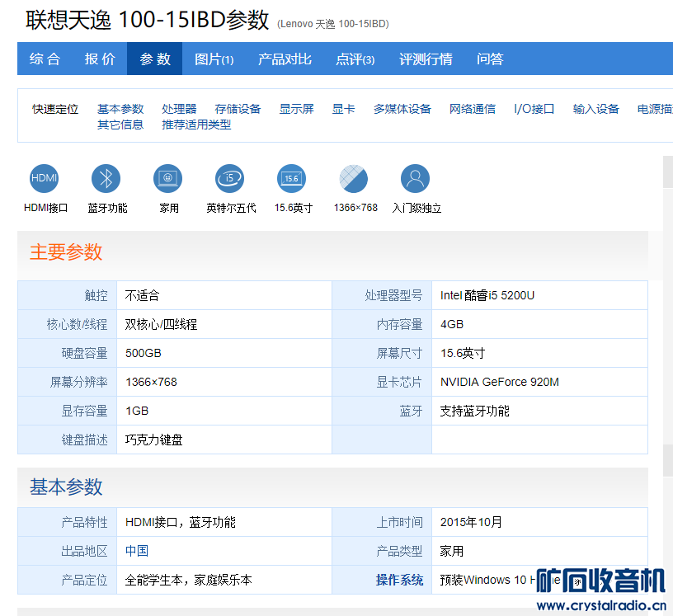Open the 综合 tab

[x=45, y=59]
